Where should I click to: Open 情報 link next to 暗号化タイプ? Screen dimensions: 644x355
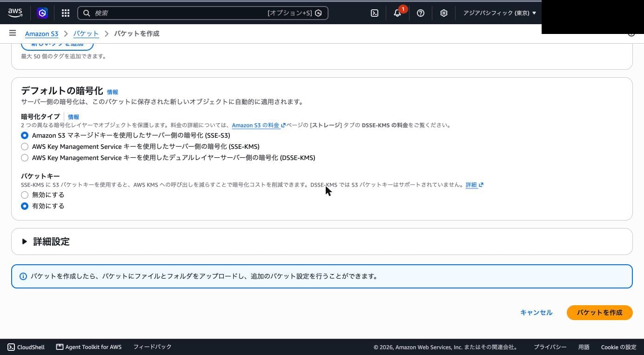(73, 117)
